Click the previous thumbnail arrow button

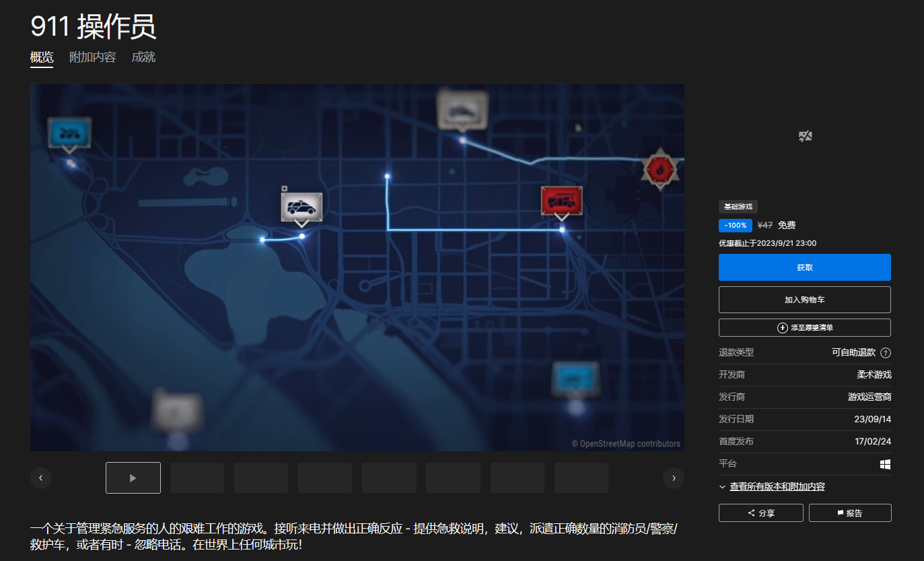[41, 477]
